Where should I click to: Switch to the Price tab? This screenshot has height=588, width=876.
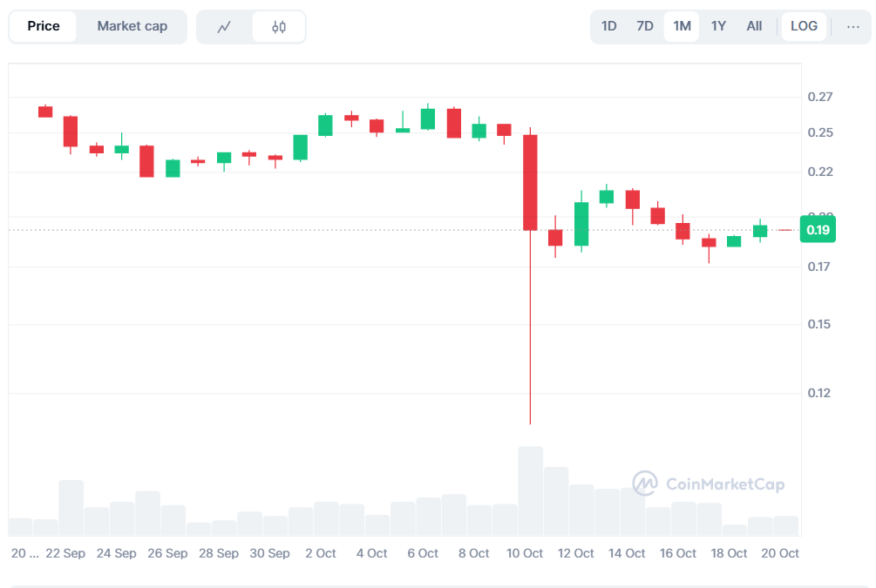(x=44, y=26)
